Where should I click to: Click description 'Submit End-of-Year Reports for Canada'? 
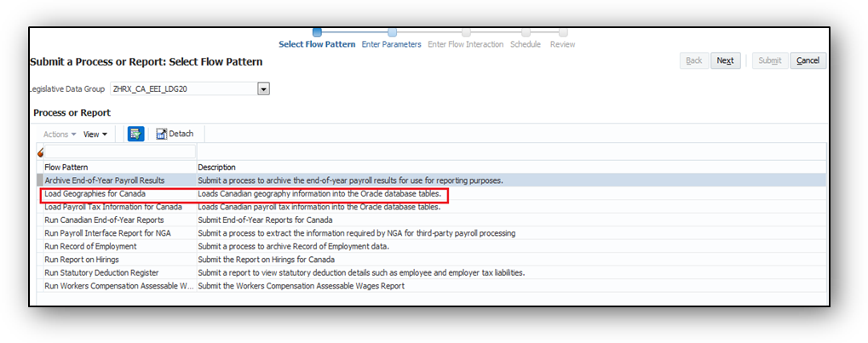coord(265,220)
